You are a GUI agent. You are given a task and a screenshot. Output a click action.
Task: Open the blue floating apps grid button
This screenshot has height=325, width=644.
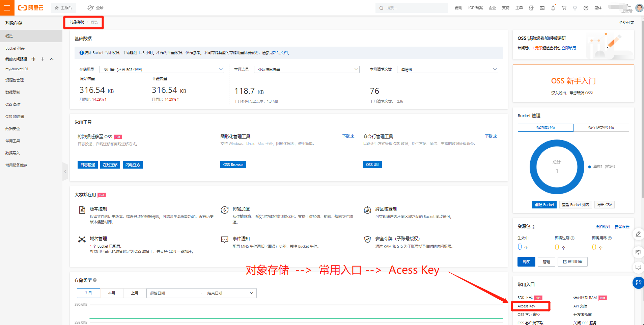pyautogui.click(x=638, y=283)
